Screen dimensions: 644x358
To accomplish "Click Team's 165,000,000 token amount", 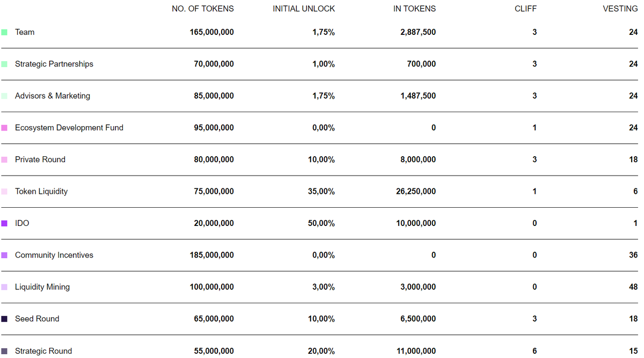I will click(211, 32).
